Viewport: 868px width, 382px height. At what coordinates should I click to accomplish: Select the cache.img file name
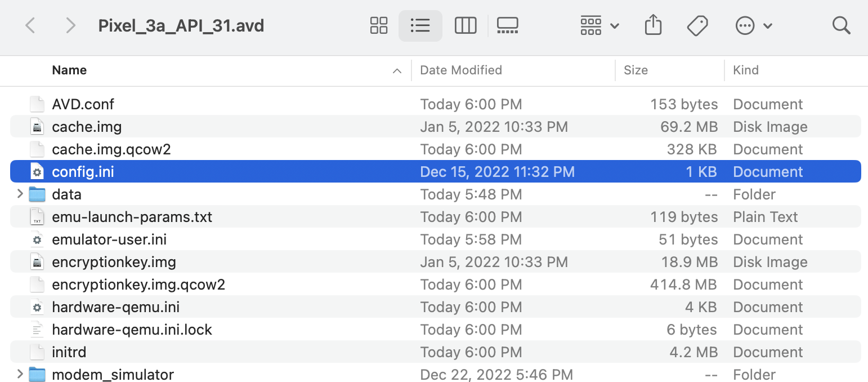(87, 127)
